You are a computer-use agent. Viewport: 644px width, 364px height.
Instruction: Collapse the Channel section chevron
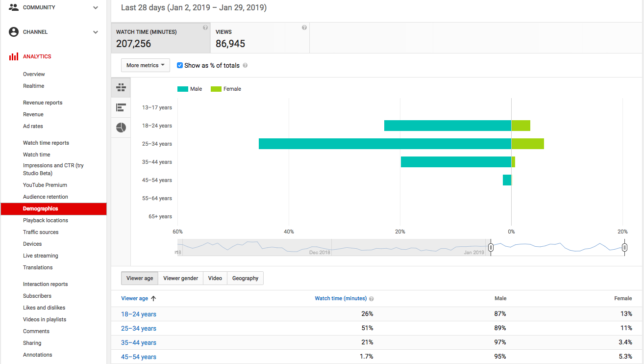point(96,31)
